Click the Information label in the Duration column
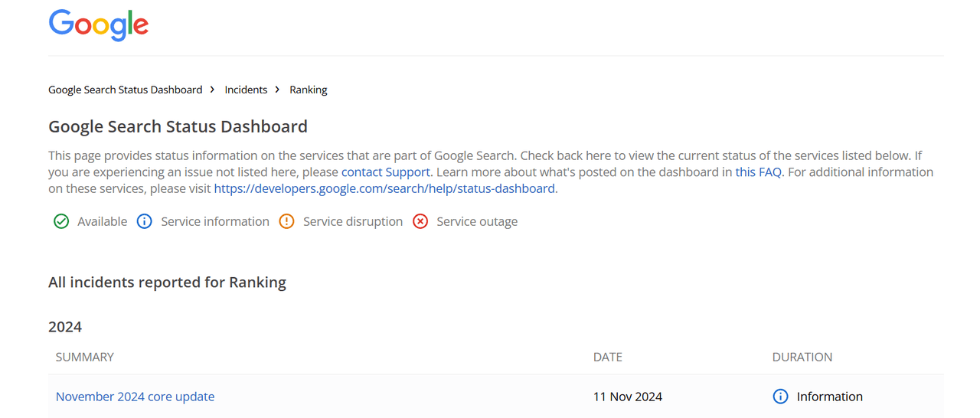Screen dimensions: 980x418 (830, 397)
